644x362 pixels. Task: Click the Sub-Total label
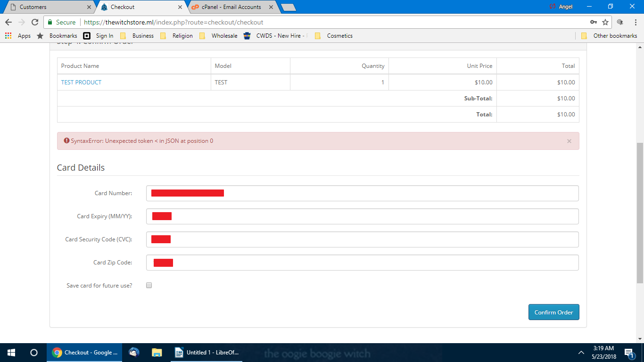(479, 99)
